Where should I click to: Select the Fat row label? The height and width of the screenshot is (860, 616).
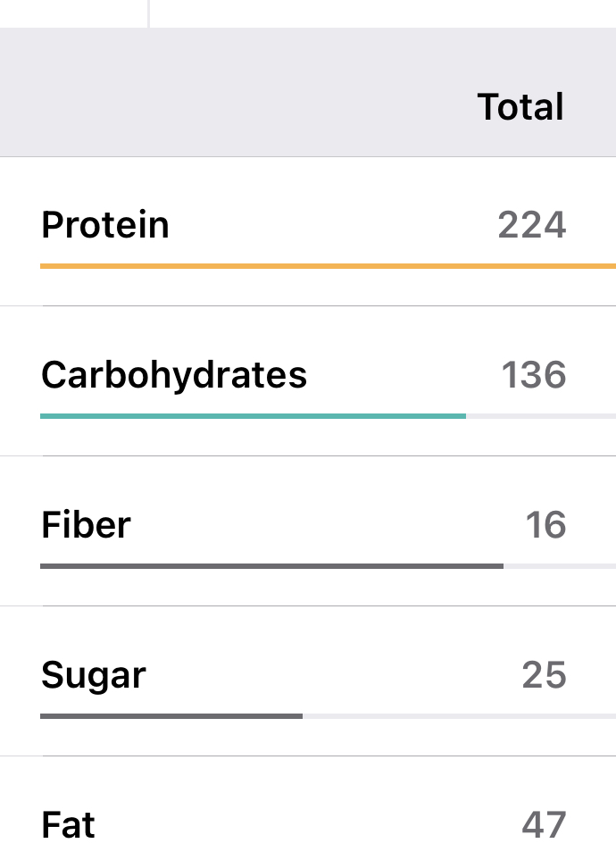(68, 825)
